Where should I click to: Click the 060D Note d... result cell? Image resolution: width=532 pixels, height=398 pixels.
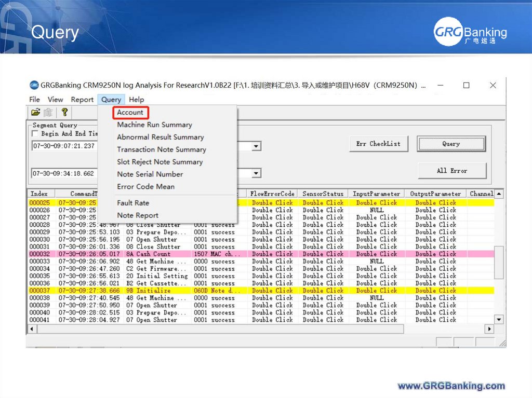pos(217,291)
